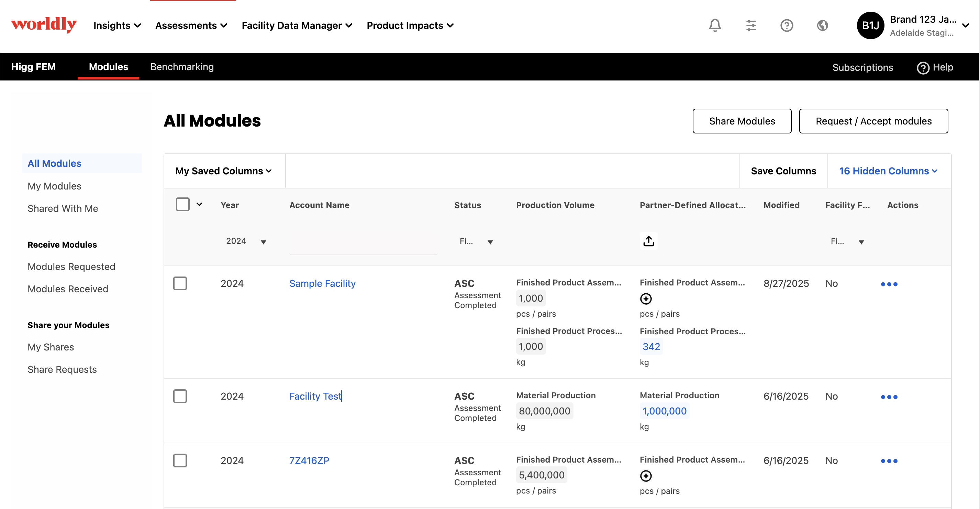Expand the Brand 123 account menu chevron
The width and height of the screenshot is (980, 509).
(x=965, y=25)
